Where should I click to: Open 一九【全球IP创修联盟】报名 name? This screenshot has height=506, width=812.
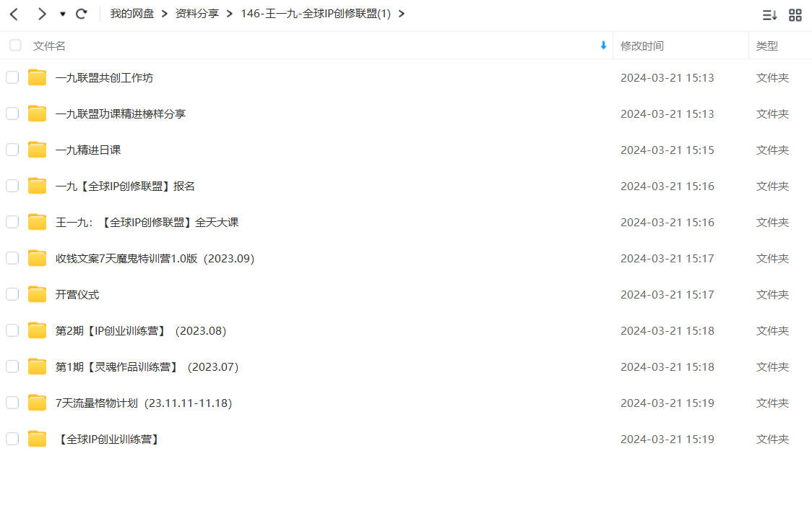click(x=125, y=186)
